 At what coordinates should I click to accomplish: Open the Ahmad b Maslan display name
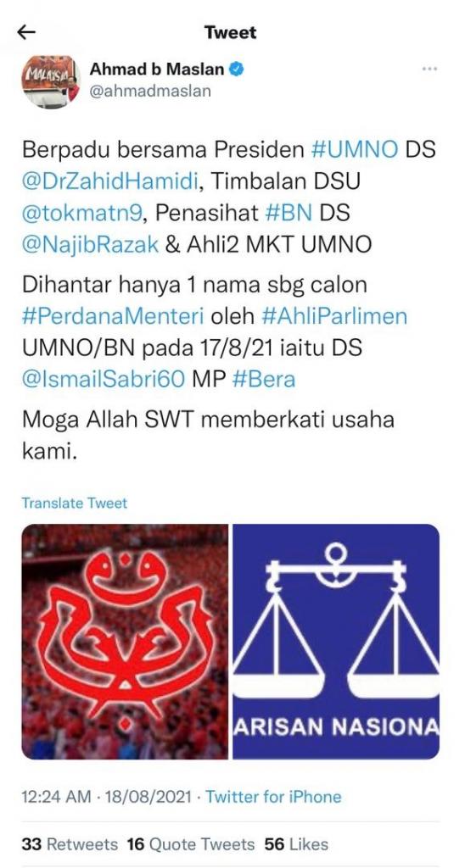pyautogui.click(x=157, y=70)
